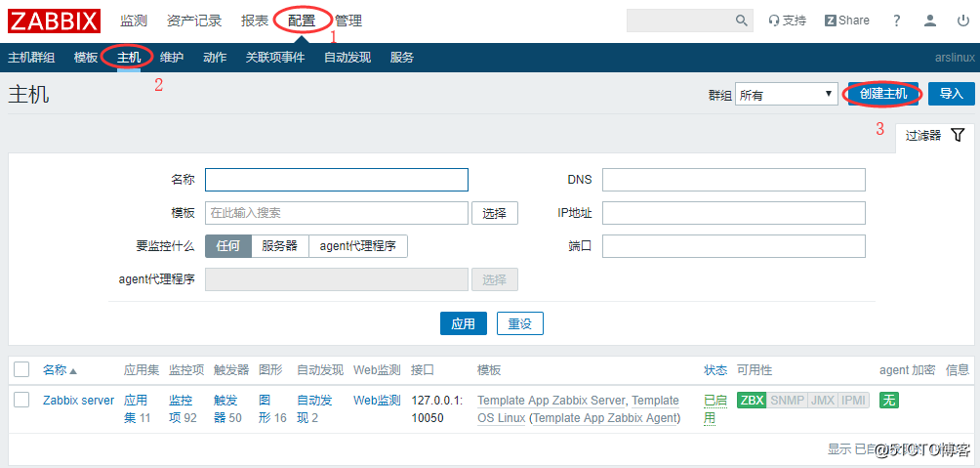Click the search magnifier icon
This screenshot has width=980, height=468.
click(741, 21)
